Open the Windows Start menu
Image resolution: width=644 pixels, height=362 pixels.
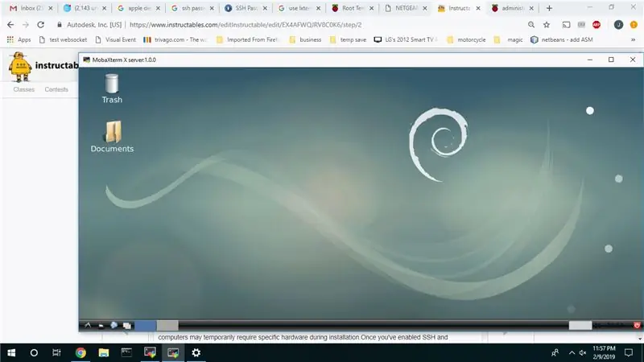pyautogui.click(x=11, y=352)
